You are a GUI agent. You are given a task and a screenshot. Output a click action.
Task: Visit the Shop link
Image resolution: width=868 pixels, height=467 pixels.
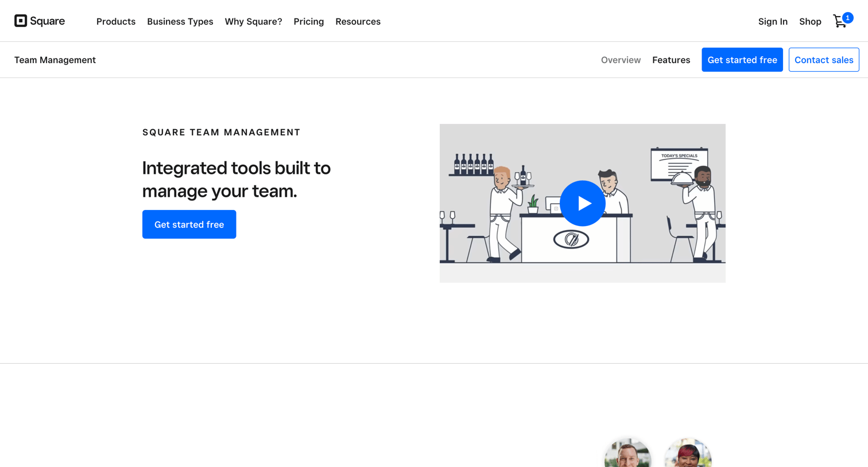pos(810,21)
